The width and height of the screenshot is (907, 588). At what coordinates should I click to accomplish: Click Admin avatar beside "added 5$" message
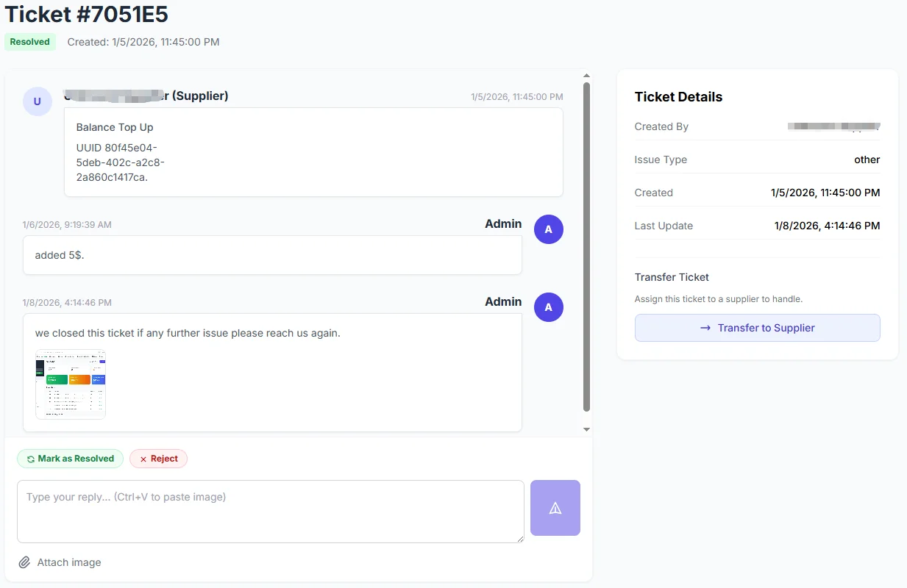[548, 229]
